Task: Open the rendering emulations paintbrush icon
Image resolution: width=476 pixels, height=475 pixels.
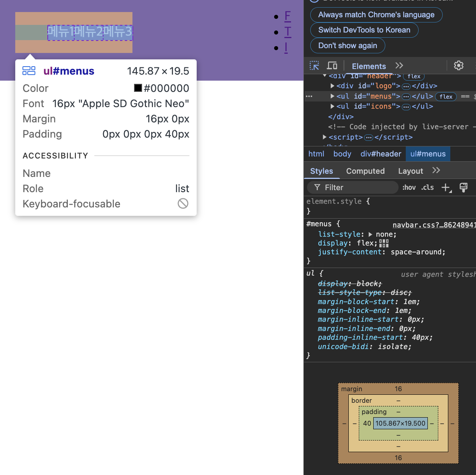Action: (x=463, y=188)
